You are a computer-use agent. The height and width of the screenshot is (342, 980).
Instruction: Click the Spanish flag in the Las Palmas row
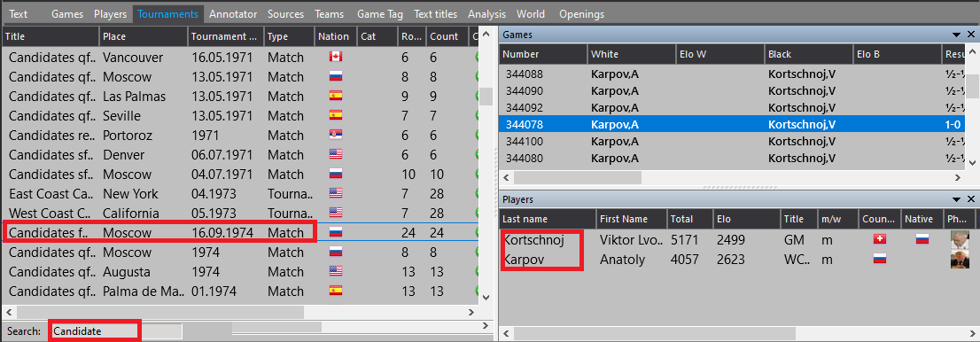pos(336,97)
